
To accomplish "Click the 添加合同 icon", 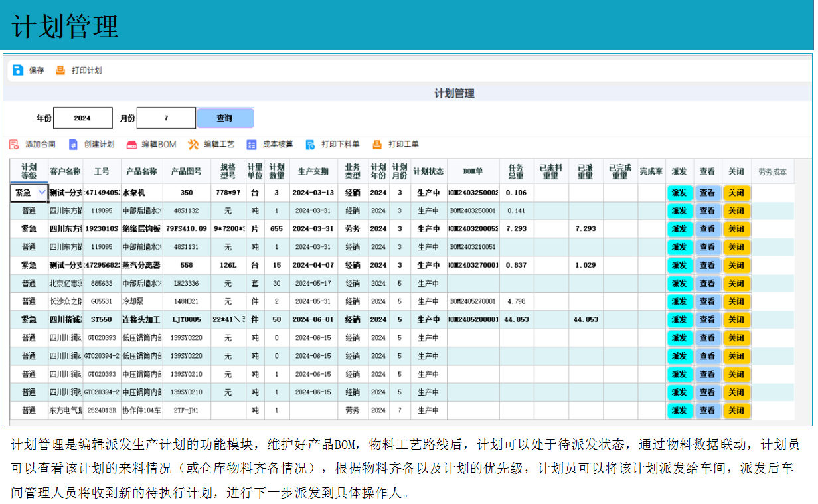I will (x=14, y=145).
